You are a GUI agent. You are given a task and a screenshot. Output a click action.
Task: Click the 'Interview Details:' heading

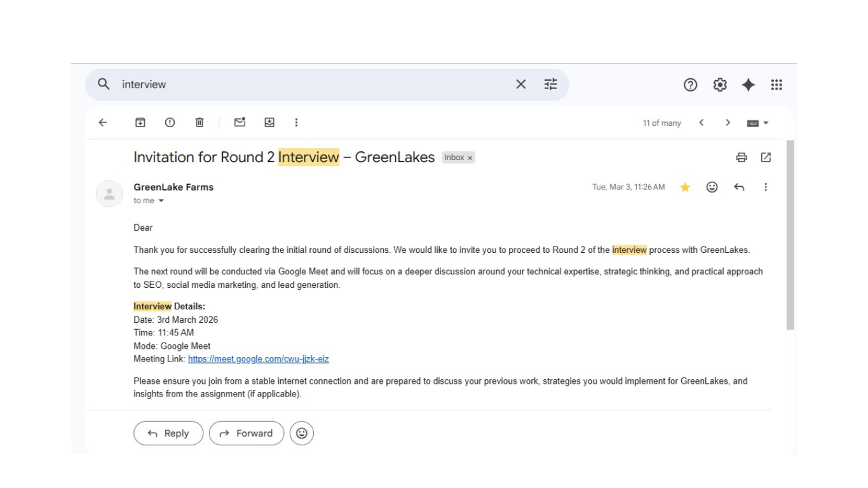tap(170, 306)
